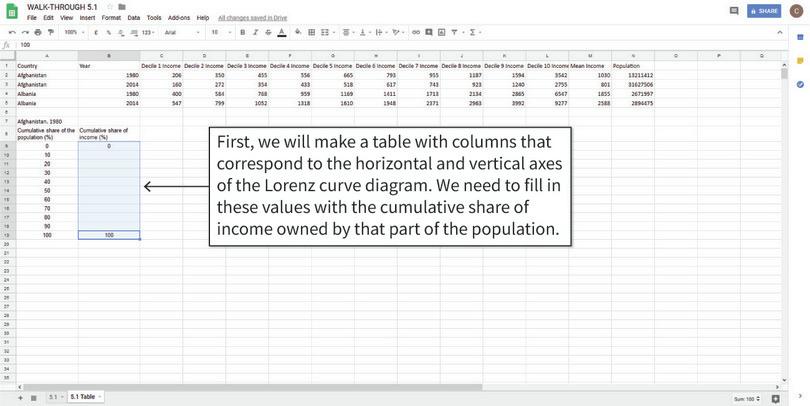Open horizontal align dropdown
The height and width of the screenshot is (406, 810).
(349, 32)
